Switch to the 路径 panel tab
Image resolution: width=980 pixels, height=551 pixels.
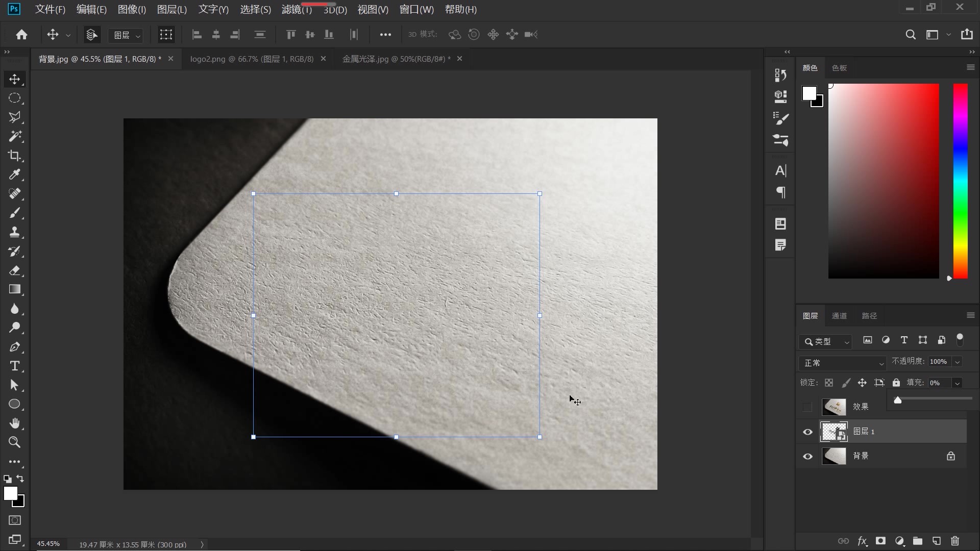click(869, 316)
